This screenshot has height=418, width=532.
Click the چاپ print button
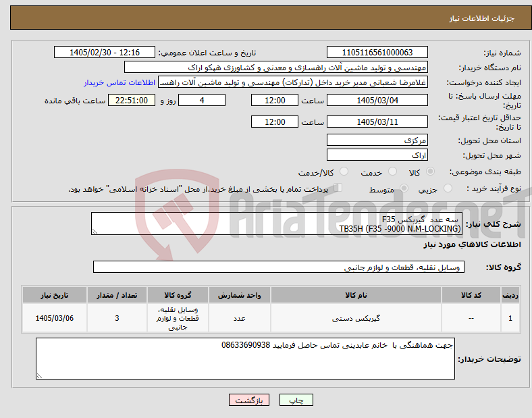click(x=296, y=400)
